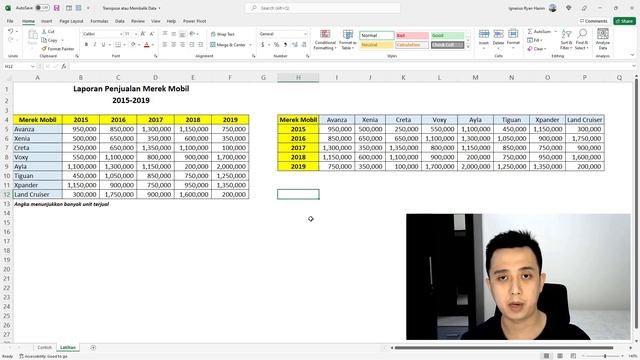Click Decrease Indent icon

(192, 44)
